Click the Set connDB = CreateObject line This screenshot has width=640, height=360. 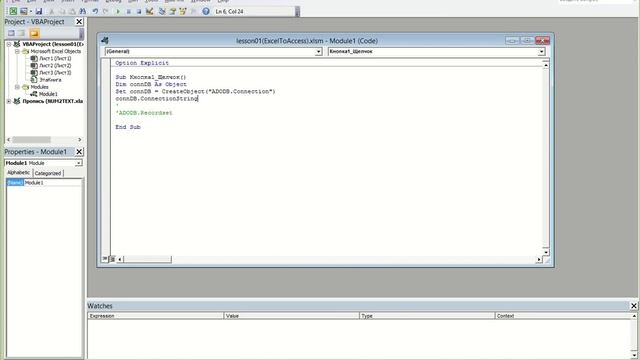pos(195,91)
